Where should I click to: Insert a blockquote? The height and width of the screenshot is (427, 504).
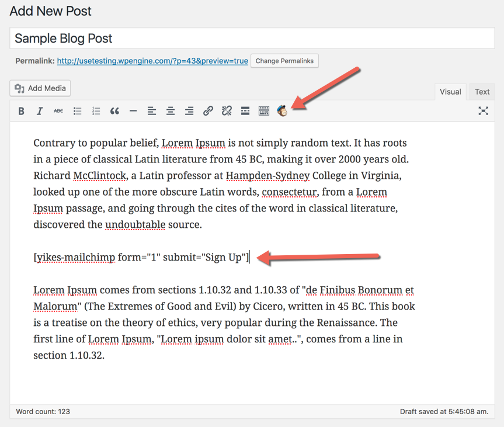click(114, 111)
